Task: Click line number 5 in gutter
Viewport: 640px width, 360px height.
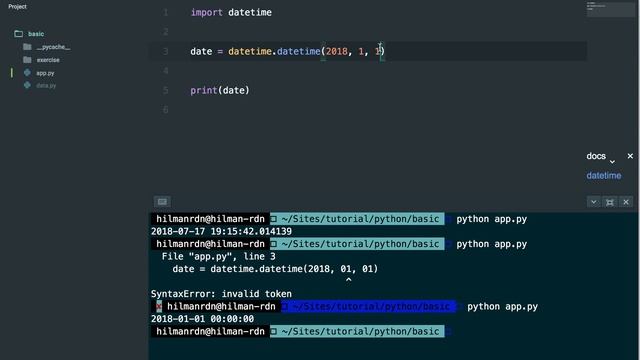Action: point(165,90)
